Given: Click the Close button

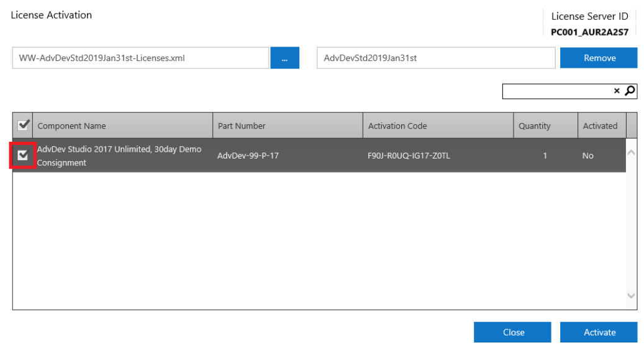Looking at the screenshot, I should pos(512,333).
